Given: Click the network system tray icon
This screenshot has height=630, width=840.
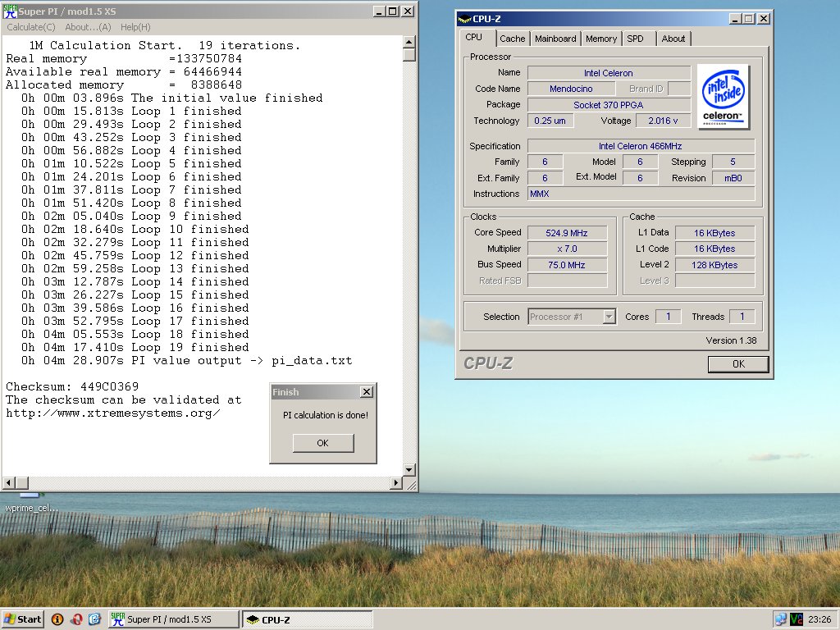Looking at the screenshot, I should click(781, 619).
